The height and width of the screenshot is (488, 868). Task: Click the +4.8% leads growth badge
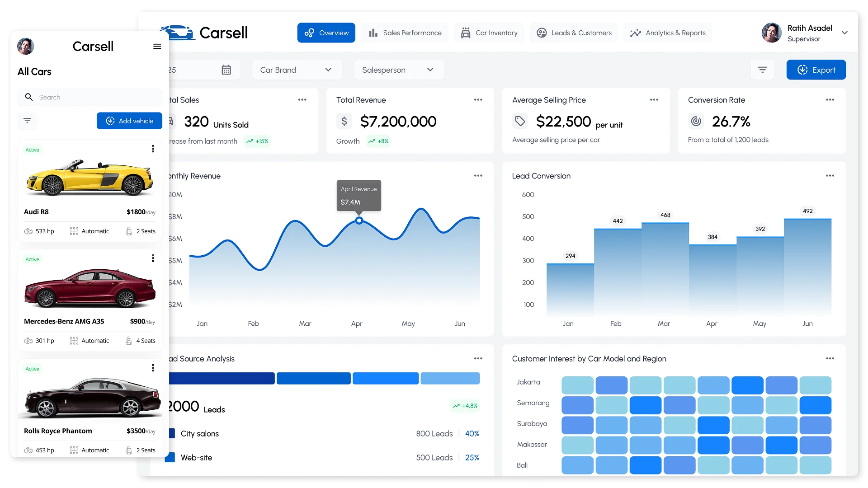(465, 406)
